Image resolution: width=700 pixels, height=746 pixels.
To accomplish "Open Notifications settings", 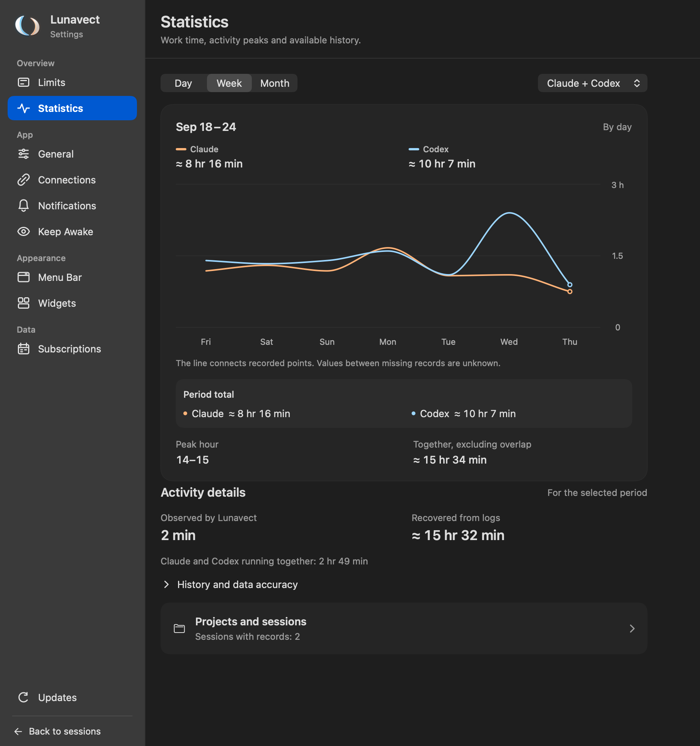I will click(72, 206).
